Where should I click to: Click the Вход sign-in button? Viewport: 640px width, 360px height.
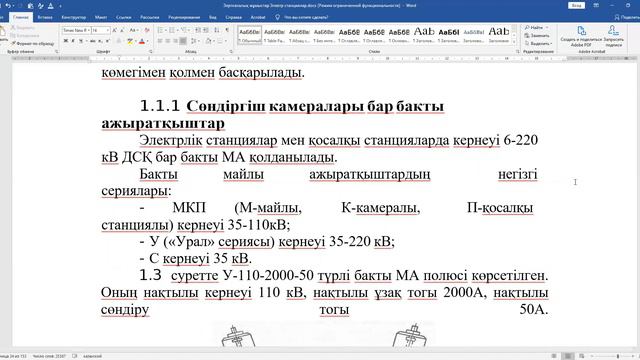(576, 5)
